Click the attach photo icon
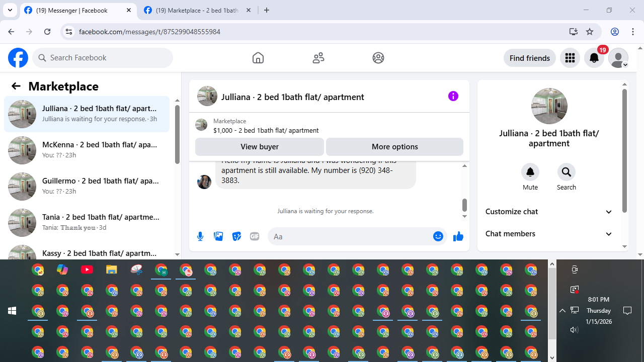The image size is (644, 362). coord(218,236)
